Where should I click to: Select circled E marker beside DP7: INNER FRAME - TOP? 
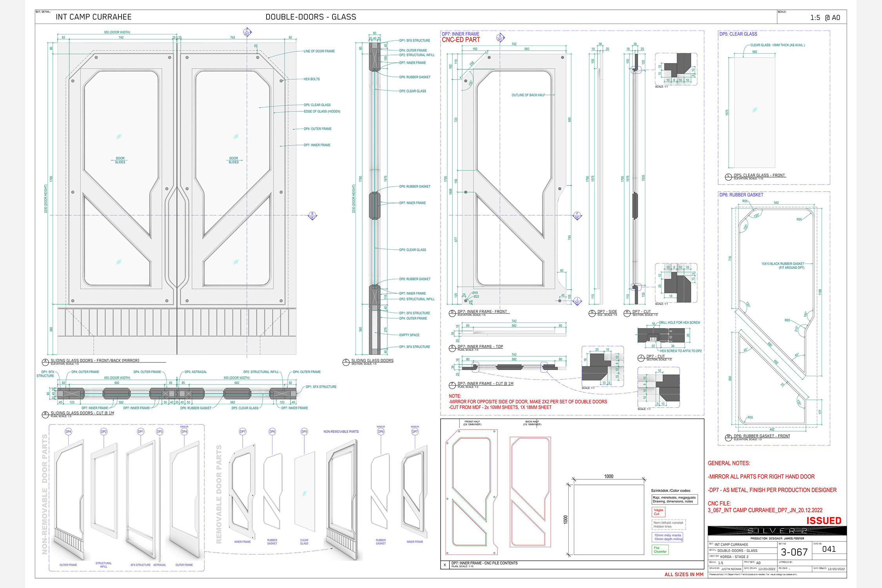coord(452,348)
